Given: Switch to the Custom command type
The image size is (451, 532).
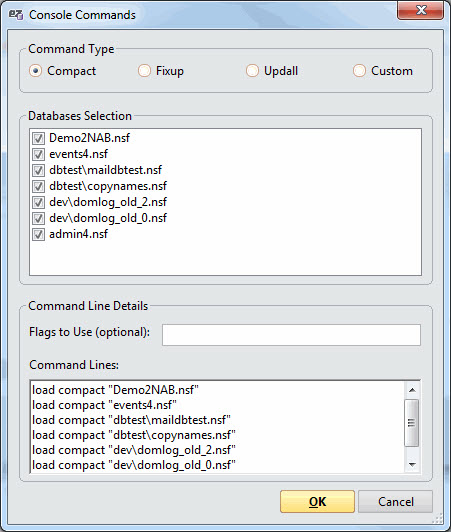Looking at the screenshot, I should (x=359, y=71).
